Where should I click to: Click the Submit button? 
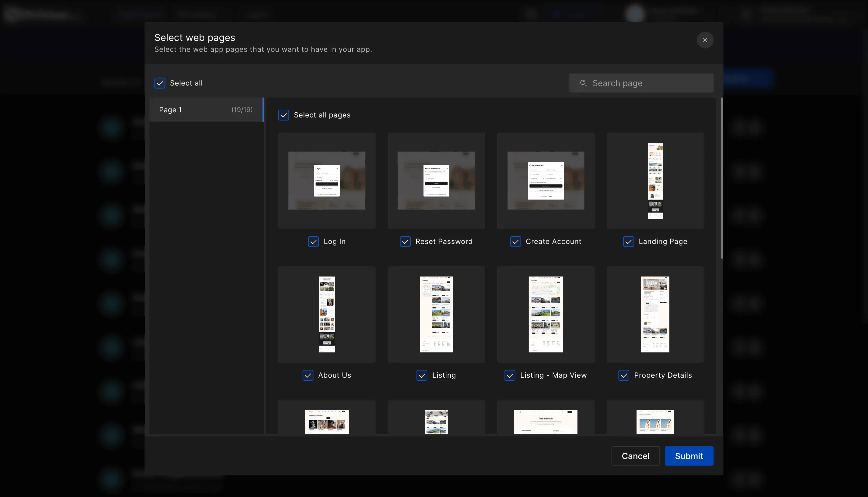(x=689, y=456)
